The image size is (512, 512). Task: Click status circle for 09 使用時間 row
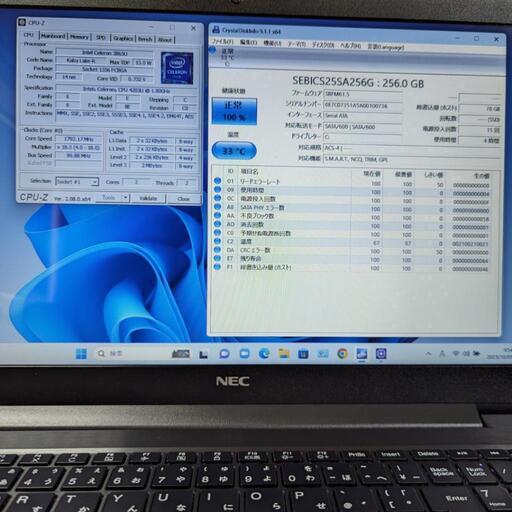pyautogui.click(x=217, y=189)
